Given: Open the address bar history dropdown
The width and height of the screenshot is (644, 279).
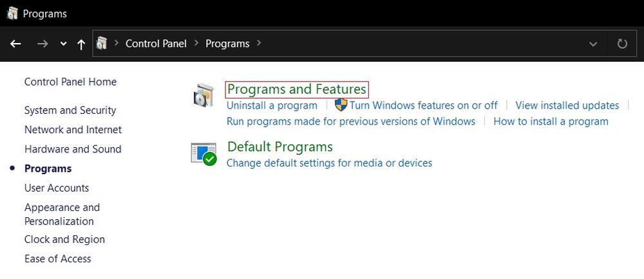Looking at the screenshot, I should (593, 44).
